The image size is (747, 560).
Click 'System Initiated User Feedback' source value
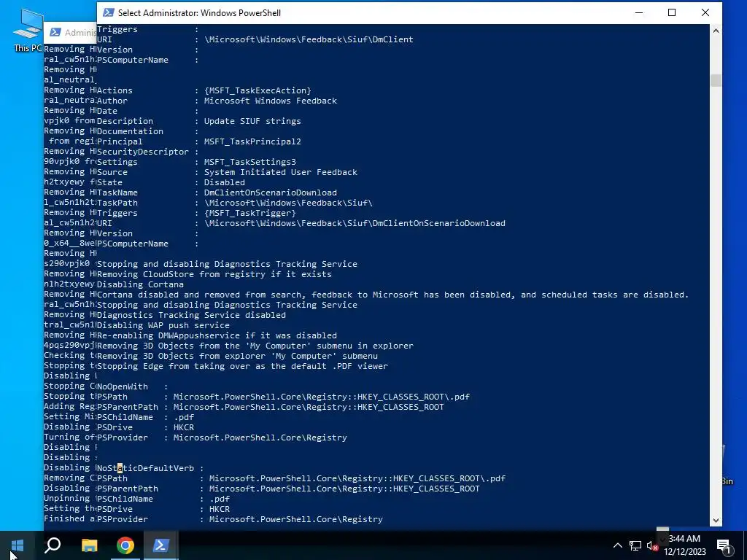pyautogui.click(x=281, y=172)
